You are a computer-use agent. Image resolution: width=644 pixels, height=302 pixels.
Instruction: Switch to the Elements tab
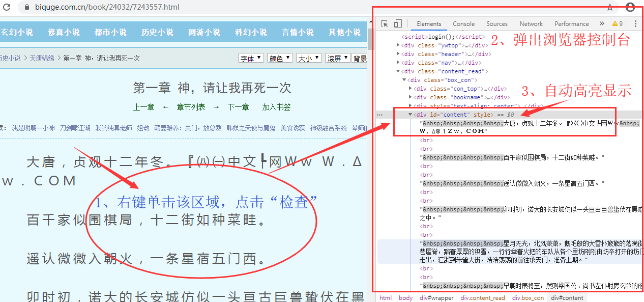429,23
